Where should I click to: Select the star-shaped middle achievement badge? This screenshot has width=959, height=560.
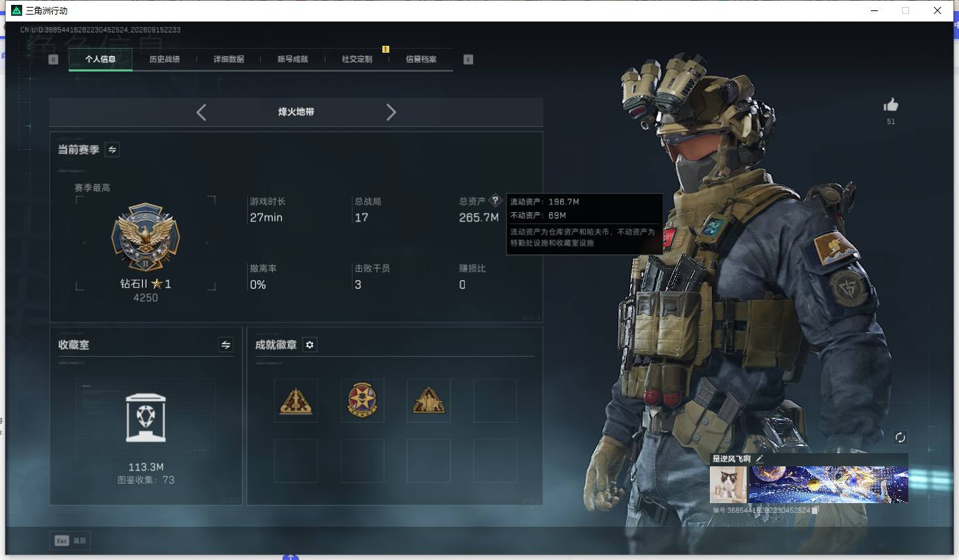point(362,401)
